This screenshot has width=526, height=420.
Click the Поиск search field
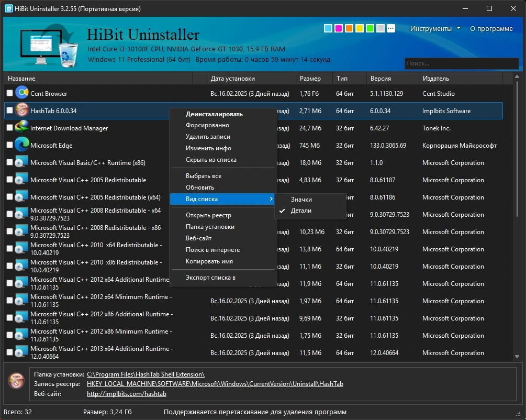pos(462,63)
